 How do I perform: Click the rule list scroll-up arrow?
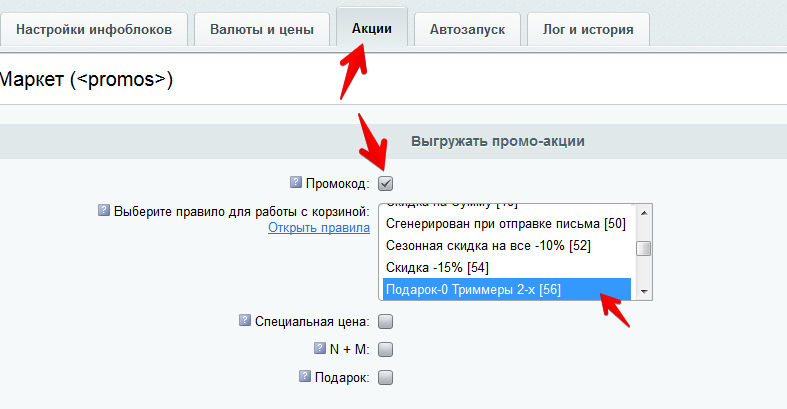coord(645,211)
